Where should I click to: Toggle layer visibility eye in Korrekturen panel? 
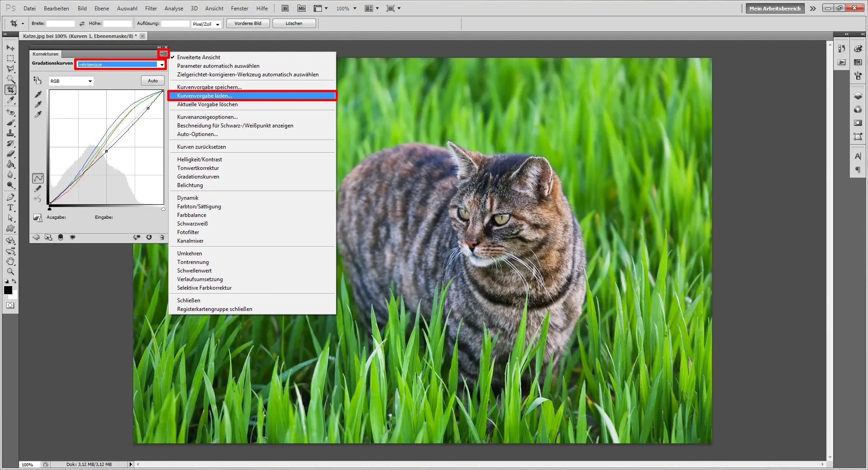tap(72, 237)
